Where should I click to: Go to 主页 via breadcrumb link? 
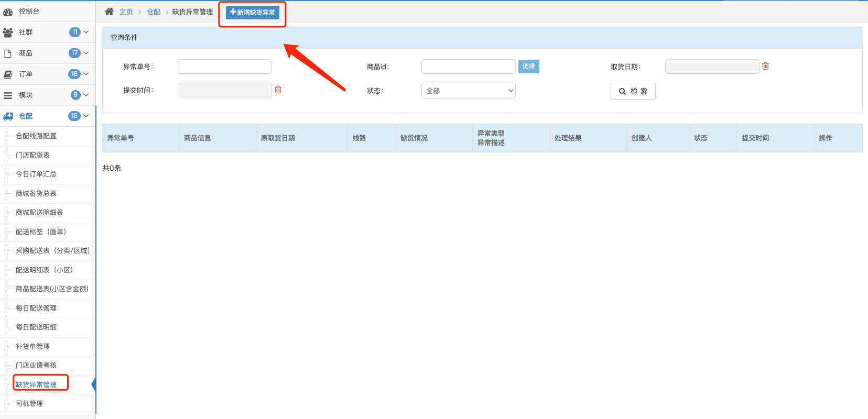[x=126, y=12]
